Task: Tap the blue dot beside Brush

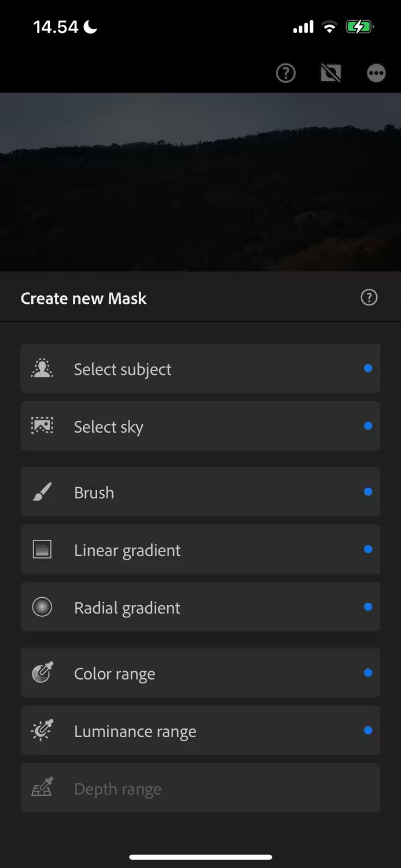Action: click(x=368, y=492)
